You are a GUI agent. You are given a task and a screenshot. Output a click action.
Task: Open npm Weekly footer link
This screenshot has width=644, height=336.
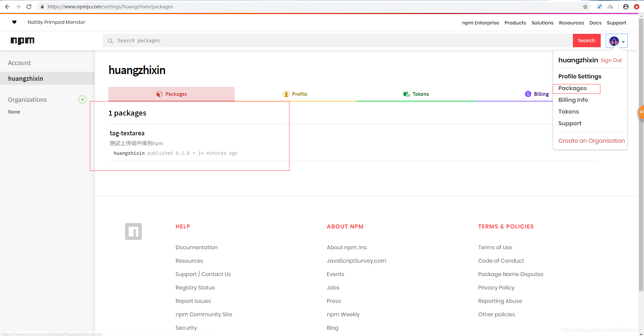click(x=343, y=314)
